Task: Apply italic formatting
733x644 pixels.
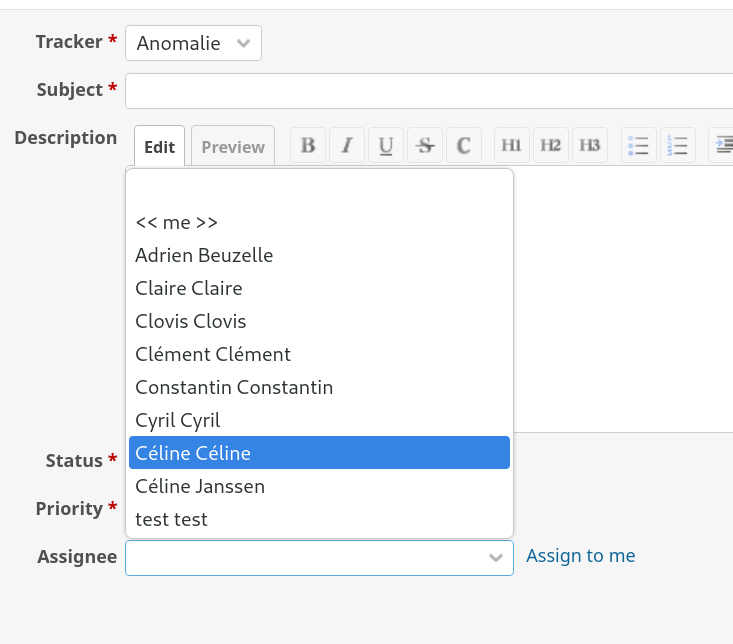Action: tap(347, 145)
